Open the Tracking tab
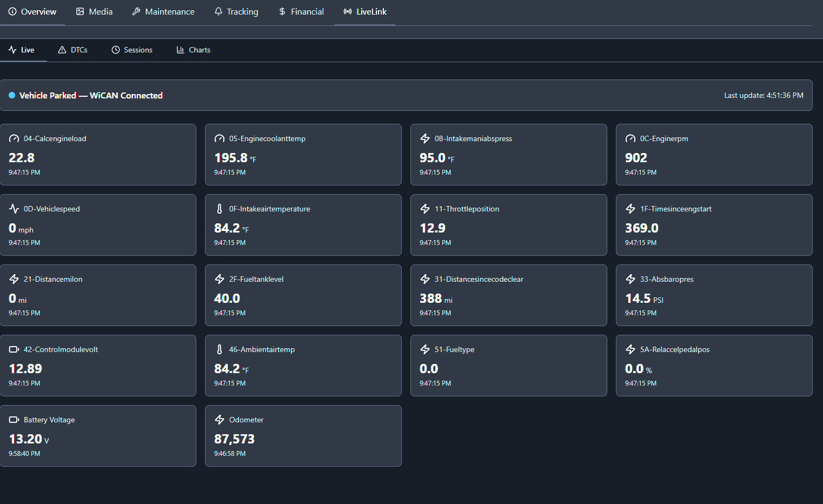 point(236,12)
